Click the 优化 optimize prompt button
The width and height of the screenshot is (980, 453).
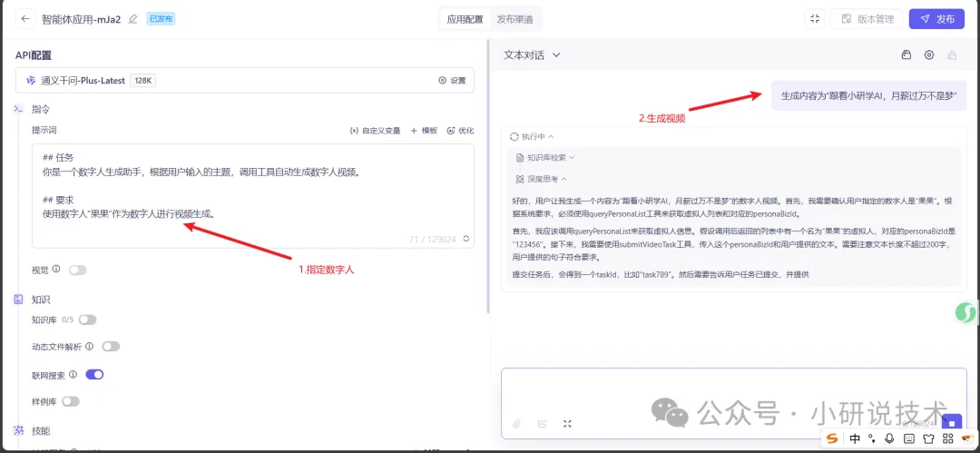pos(461,131)
